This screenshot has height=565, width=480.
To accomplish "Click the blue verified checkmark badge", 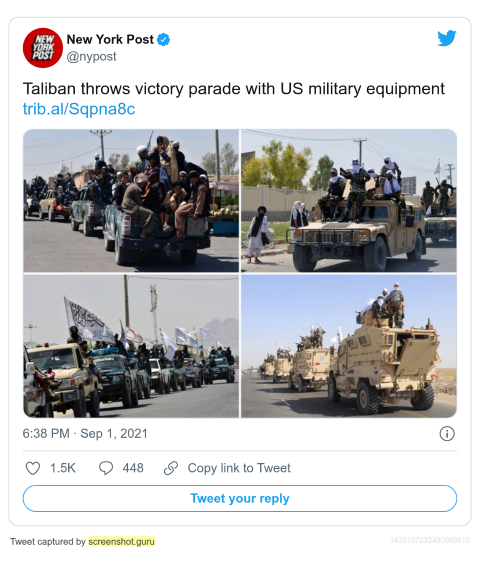I will coord(164,40).
